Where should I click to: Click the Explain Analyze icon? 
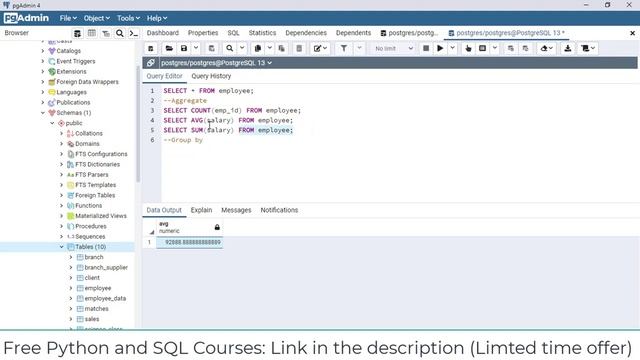[482, 48]
